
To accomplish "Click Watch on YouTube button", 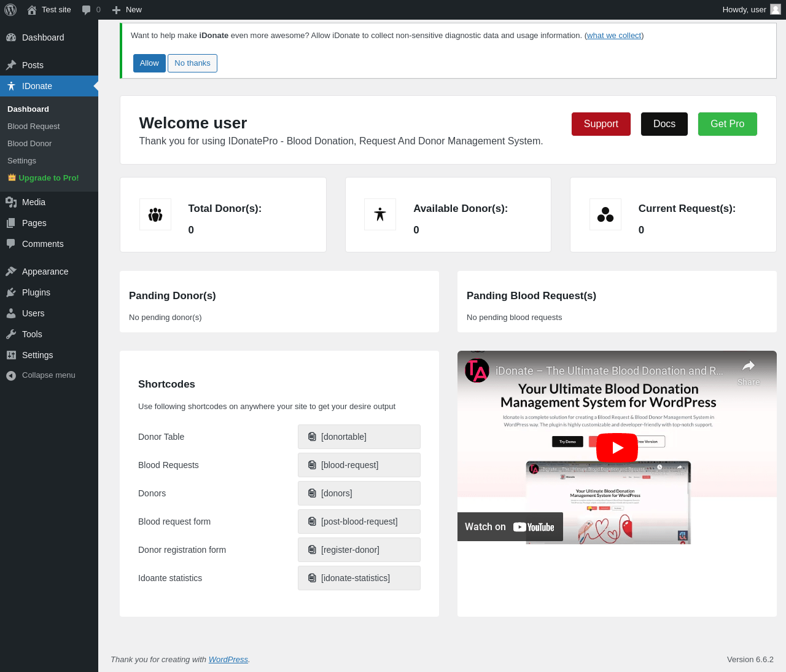I will (x=510, y=527).
